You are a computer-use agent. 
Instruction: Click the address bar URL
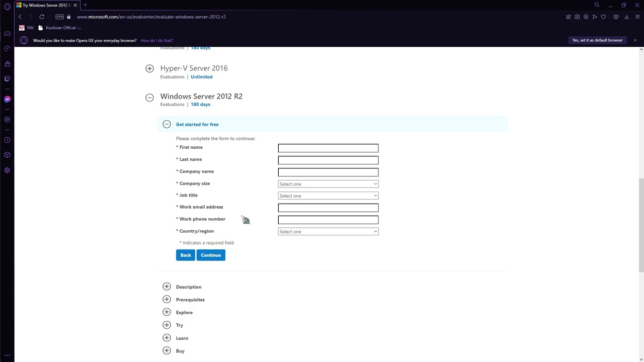point(151,17)
